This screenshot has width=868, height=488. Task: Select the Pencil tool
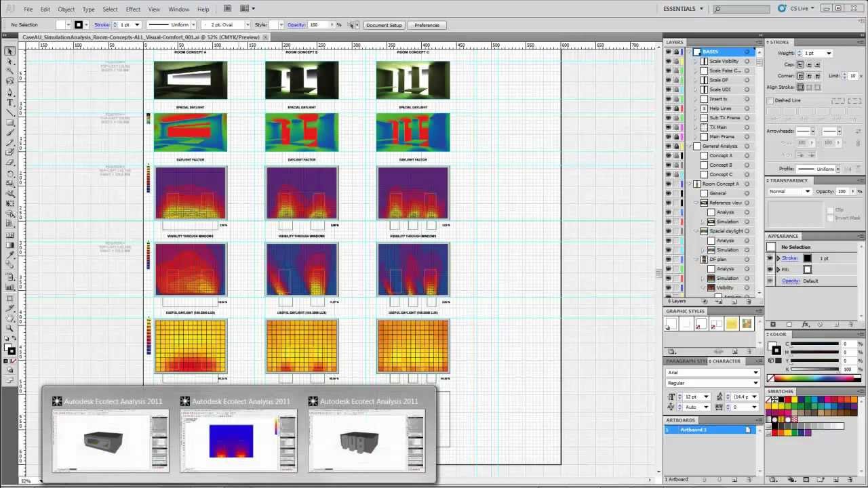[x=10, y=143]
